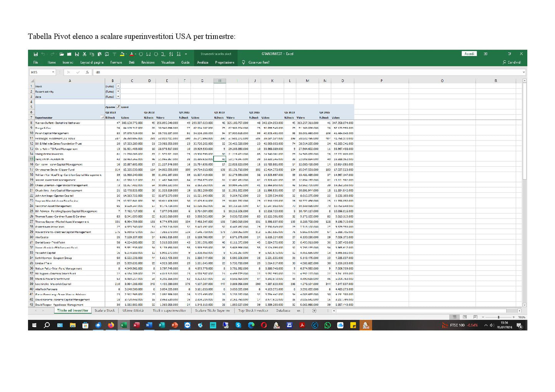The width and height of the screenshot is (555, 392).
Task: Open the Progettazione pivot tab
Action: click(225, 62)
